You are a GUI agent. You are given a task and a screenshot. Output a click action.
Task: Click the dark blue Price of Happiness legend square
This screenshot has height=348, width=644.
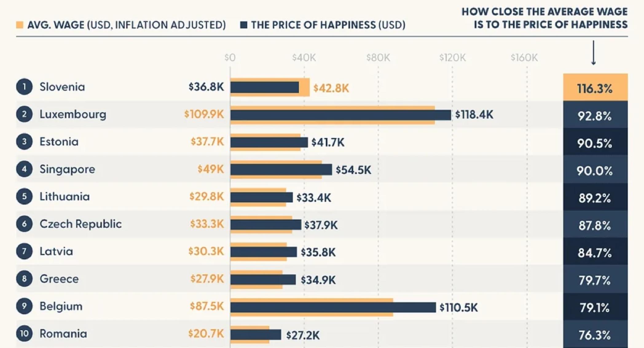pyautogui.click(x=244, y=25)
